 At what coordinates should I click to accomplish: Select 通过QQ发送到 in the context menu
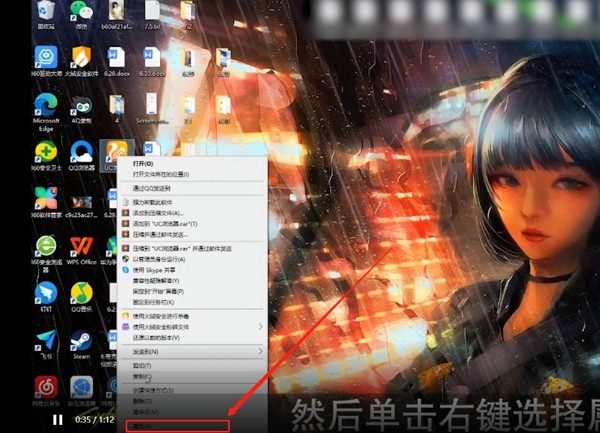[x=192, y=188]
